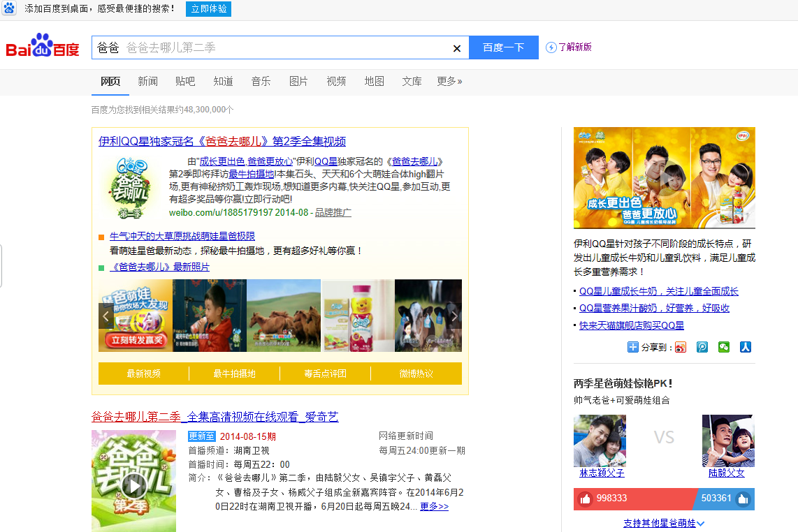
Task: Switch to the 新闻 tab
Action: (x=147, y=82)
